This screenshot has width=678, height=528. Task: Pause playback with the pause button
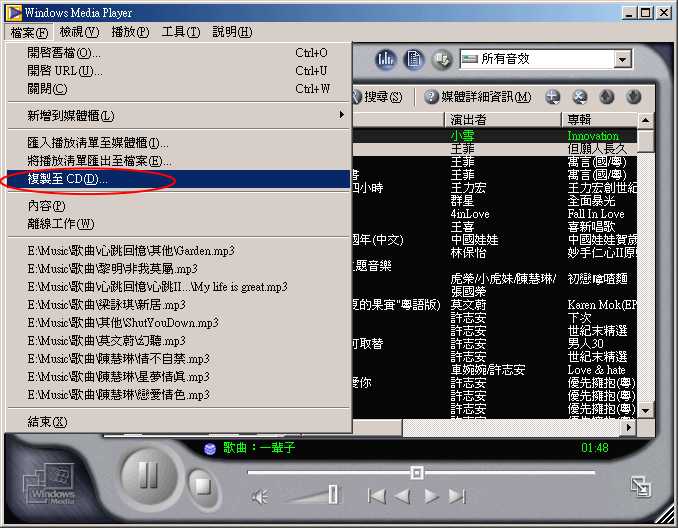pyautogui.click(x=148, y=475)
